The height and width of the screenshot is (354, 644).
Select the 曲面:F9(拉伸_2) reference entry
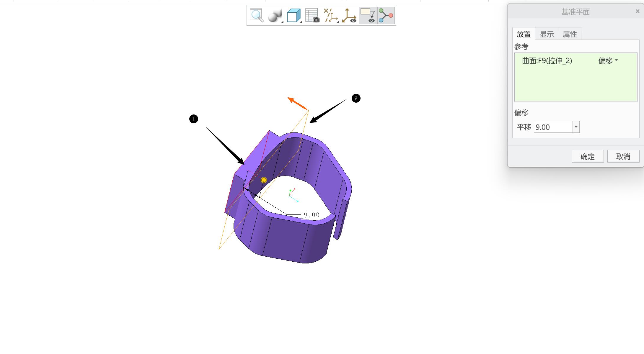click(x=547, y=61)
